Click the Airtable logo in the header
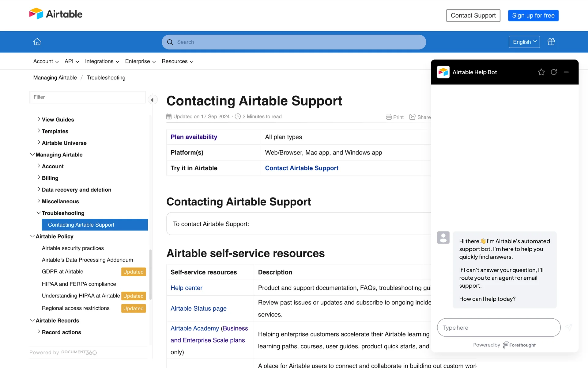The height and width of the screenshot is (368, 588). pyautogui.click(x=56, y=14)
